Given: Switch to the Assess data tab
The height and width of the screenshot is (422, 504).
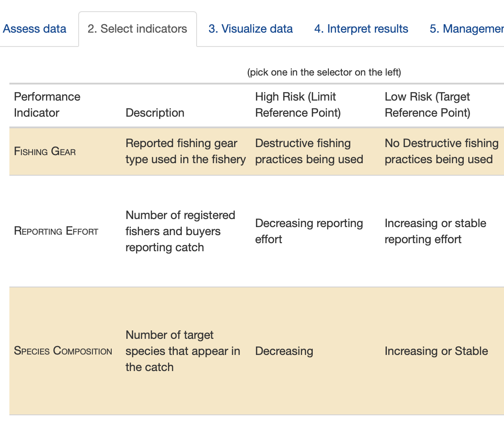Looking at the screenshot, I should point(34,29).
